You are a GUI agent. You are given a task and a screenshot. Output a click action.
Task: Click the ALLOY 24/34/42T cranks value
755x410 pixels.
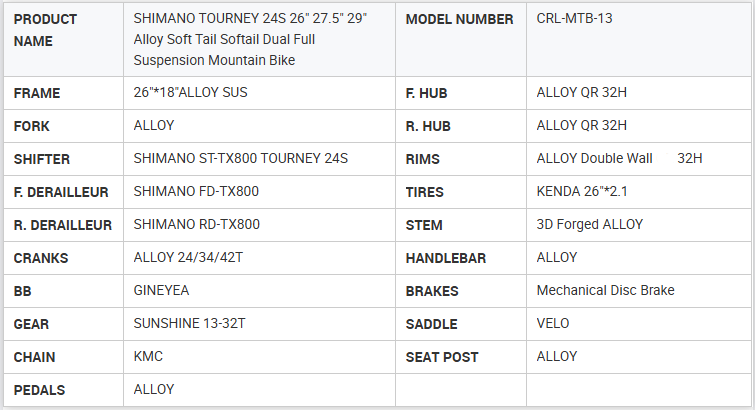pyautogui.click(x=187, y=258)
